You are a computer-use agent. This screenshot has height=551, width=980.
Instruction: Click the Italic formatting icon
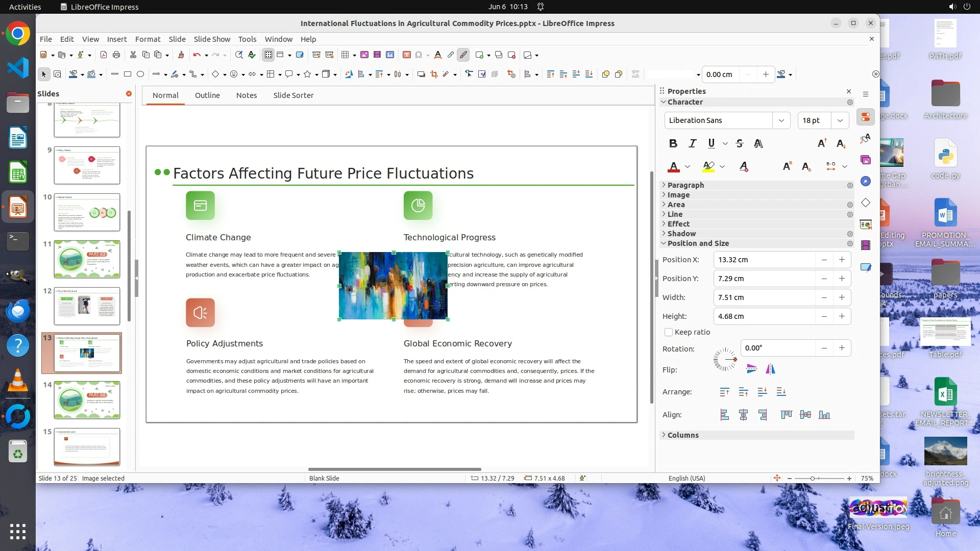tap(692, 143)
